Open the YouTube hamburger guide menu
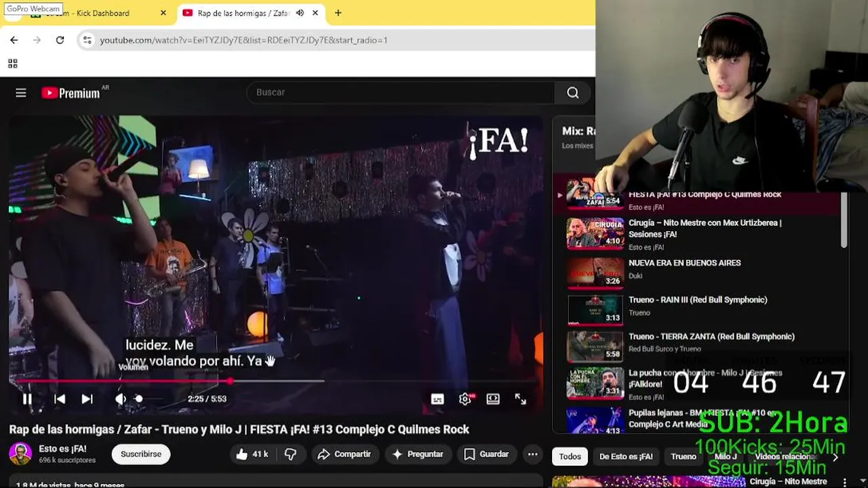The height and width of the screenshot is (488, 868). click(21, 93)
